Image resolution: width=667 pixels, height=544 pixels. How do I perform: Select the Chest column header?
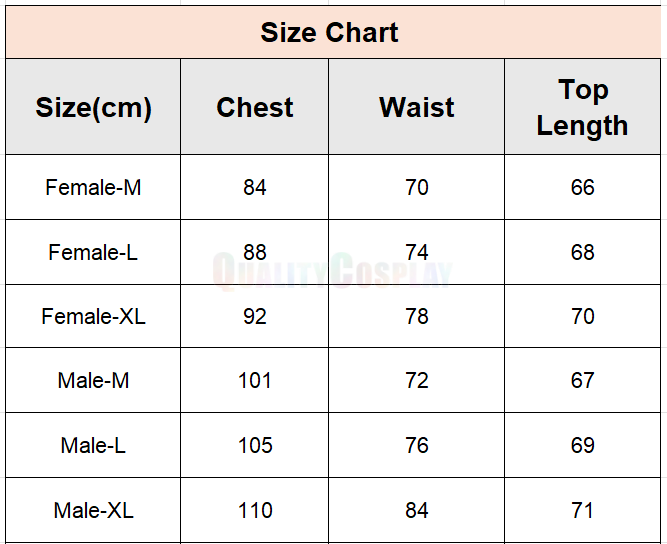click(x=255, y=108)
